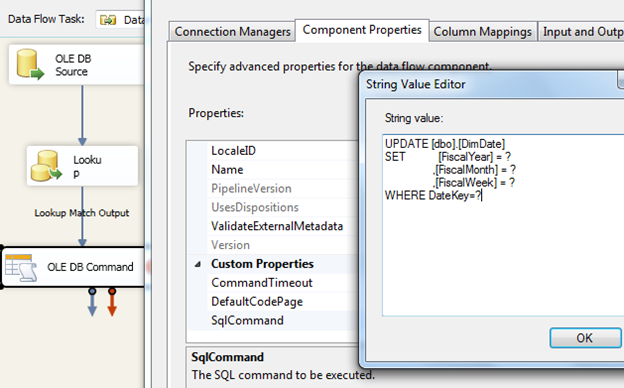
Task: Select the OLE DB Source cylinder icon
Action: 30,64
